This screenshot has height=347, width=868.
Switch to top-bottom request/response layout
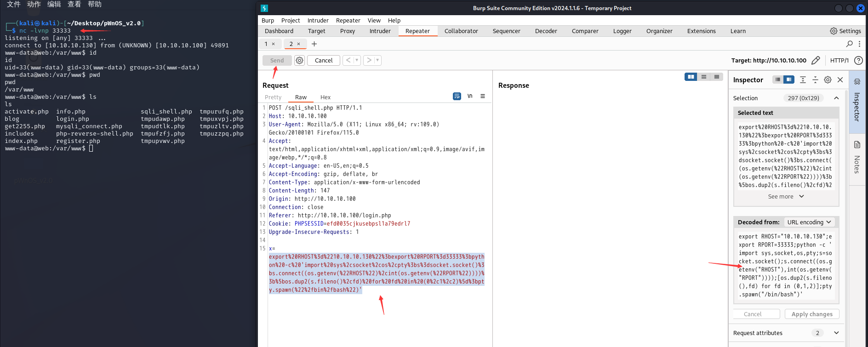704,77
